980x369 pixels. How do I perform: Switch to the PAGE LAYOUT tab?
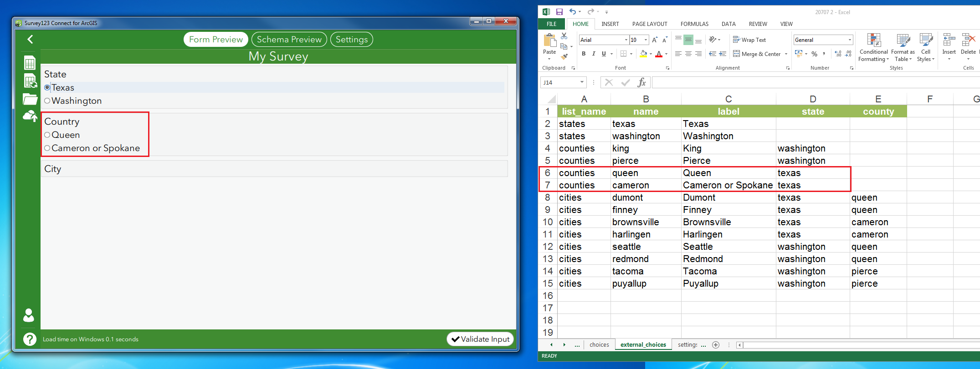[x=650, y=24]
